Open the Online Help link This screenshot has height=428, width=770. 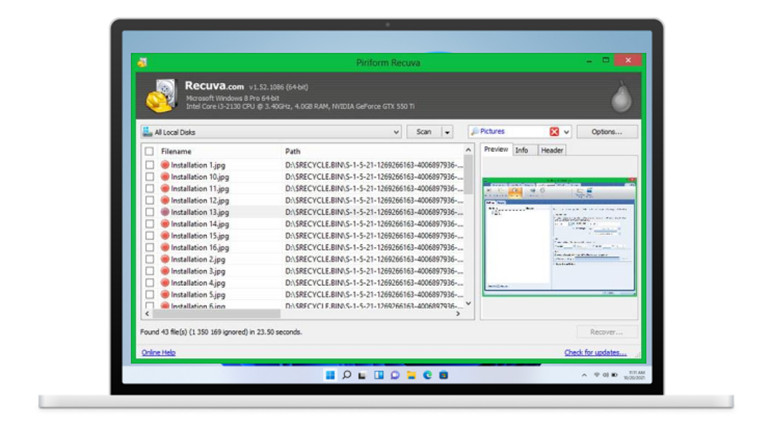click(158, 352)
